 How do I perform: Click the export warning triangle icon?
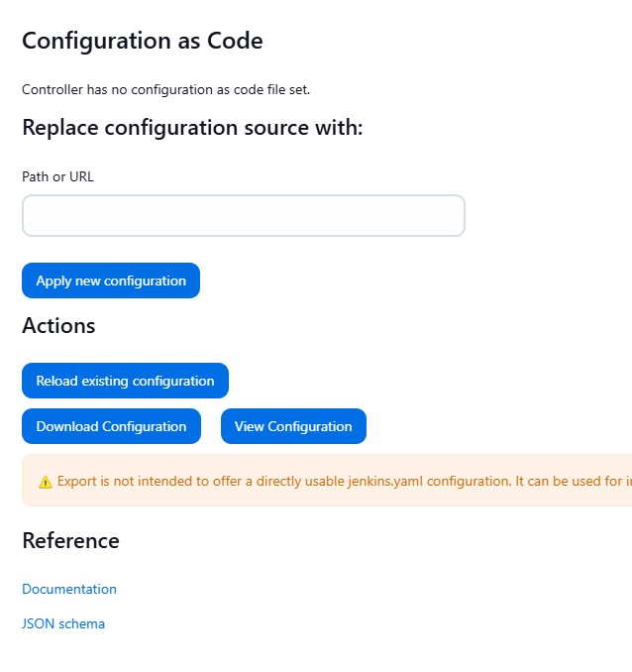coord(46,482)
